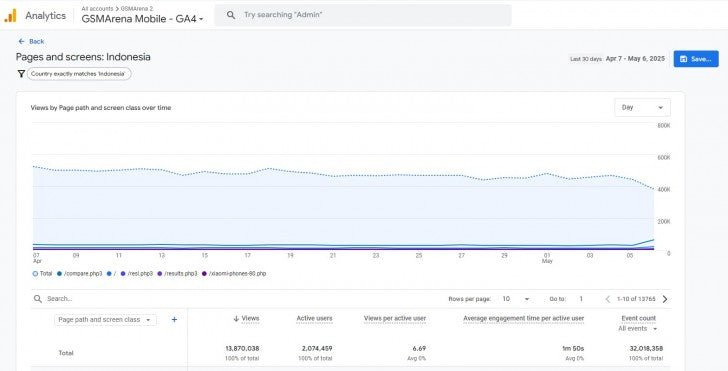Expand Page path and screen class dropdown

(105, 319)
